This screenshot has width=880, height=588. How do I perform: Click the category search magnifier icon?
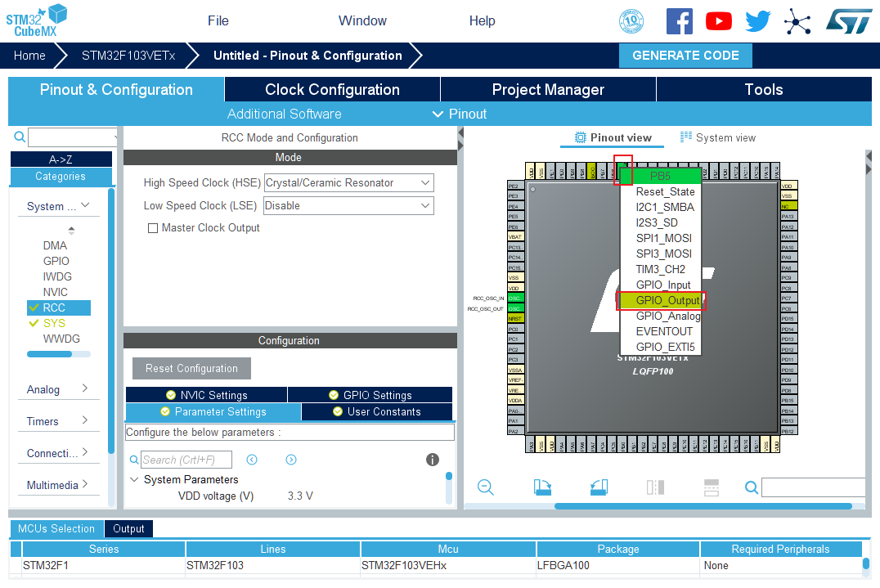click(x=20, y=137)
